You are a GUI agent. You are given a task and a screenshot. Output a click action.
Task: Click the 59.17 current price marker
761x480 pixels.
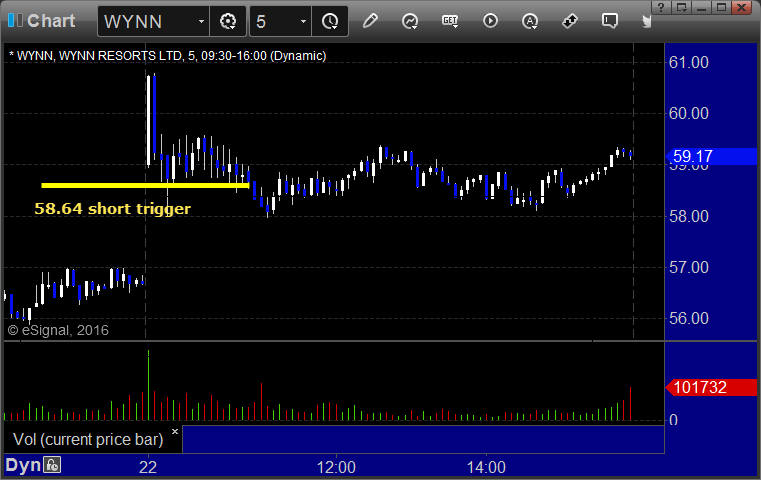coord(712,156)
